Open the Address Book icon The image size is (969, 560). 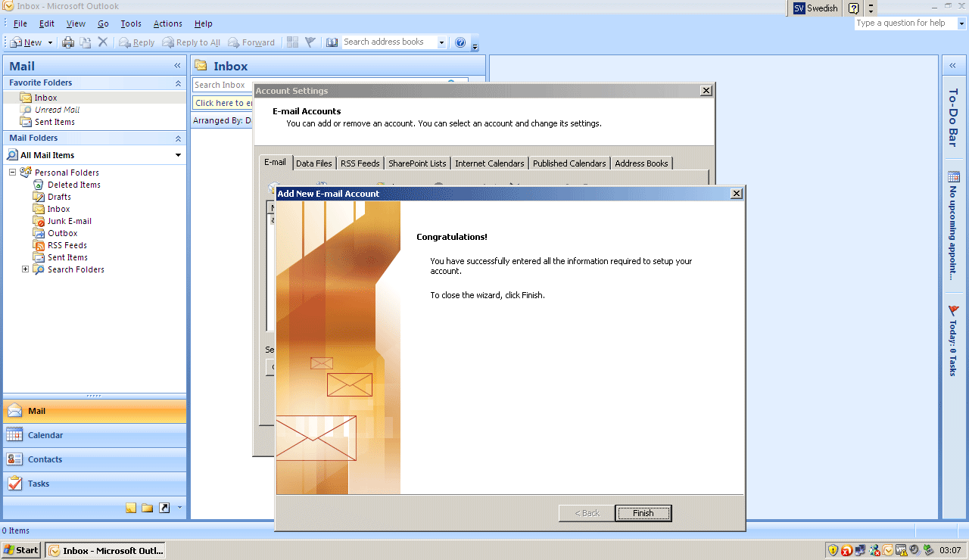click(332, 42)
